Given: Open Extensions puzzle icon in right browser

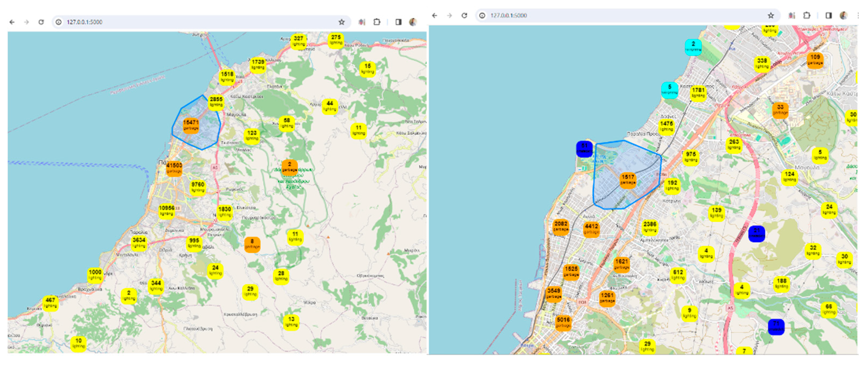Looking at the screenshot, I should pyautogui.click(x=807, y=15).
